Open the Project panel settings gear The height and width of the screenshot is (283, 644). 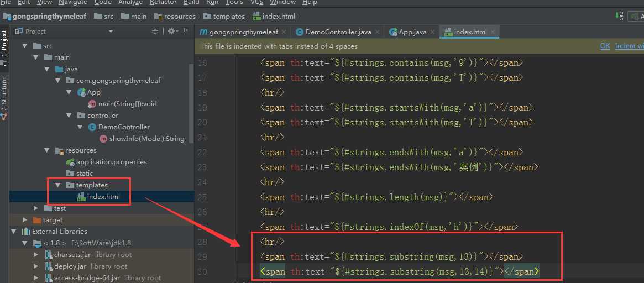pos(172,31)
